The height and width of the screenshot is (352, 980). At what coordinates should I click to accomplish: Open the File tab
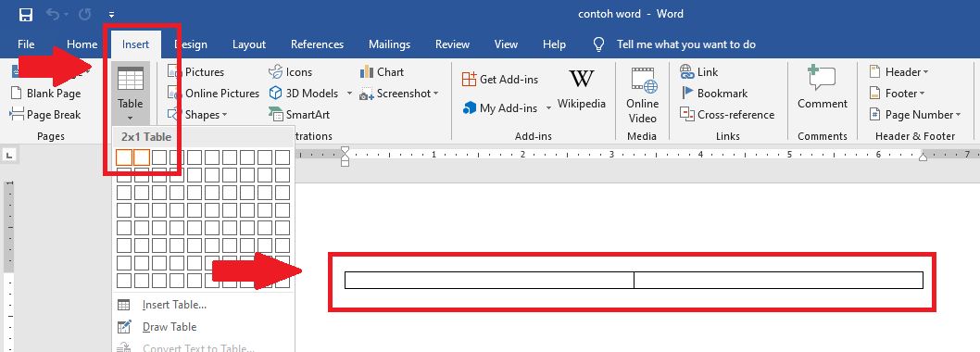pyautogui.click(x=26, y=44)
